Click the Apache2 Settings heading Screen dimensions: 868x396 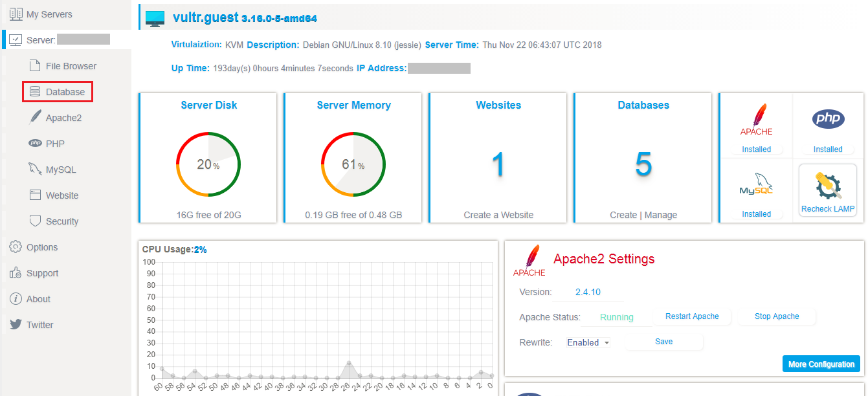click(604, 259)
